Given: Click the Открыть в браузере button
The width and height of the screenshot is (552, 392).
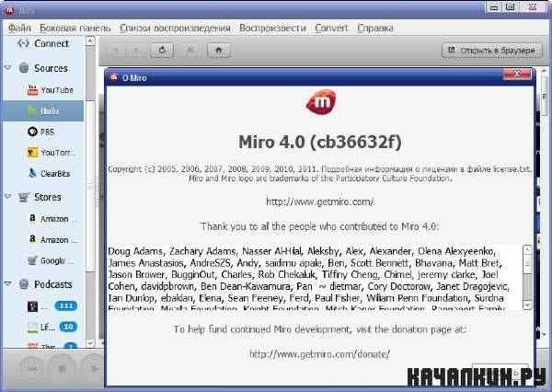Looking at the screenshot, I should coord(491,51).
